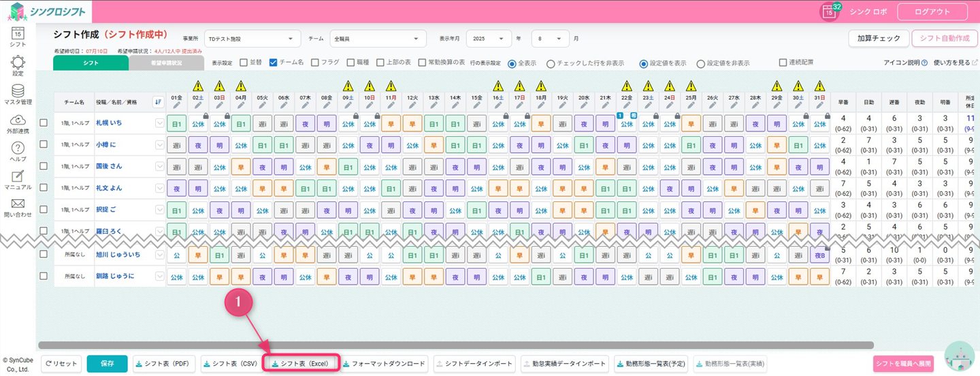The height and width of the screenshot is (376, 980).
Task: Click the pencil edit icon under 05火
Action: (x=263, y=105)
